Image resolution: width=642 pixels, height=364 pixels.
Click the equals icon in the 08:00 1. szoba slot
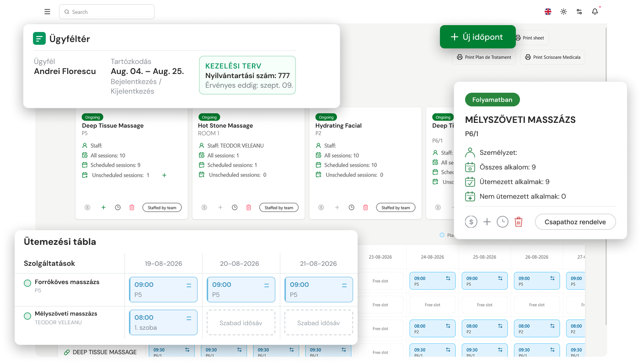click(189, 318)
